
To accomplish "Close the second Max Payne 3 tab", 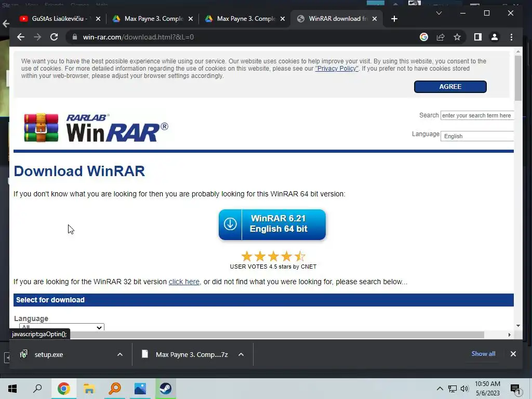I will (283, 19).
